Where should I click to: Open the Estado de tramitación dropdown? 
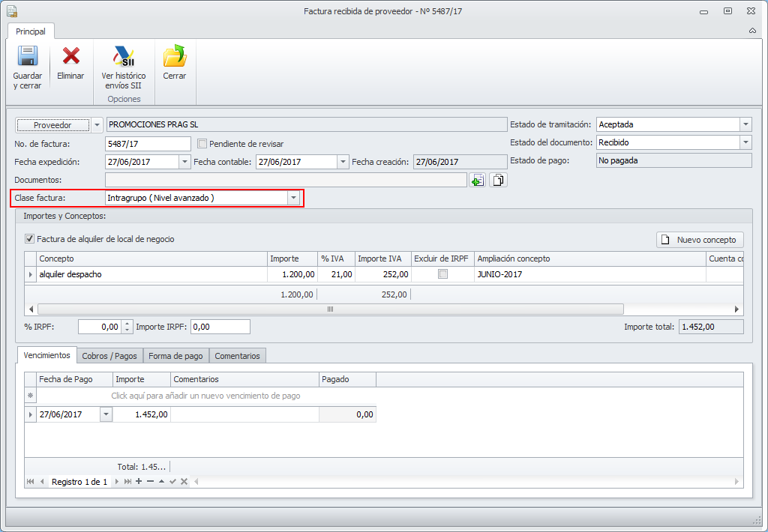point(745,124)
